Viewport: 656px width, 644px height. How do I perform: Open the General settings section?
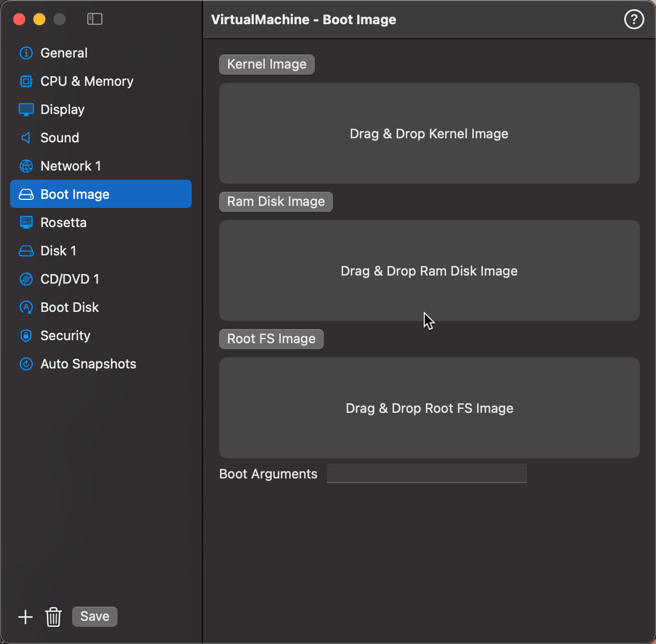point(64,53)
